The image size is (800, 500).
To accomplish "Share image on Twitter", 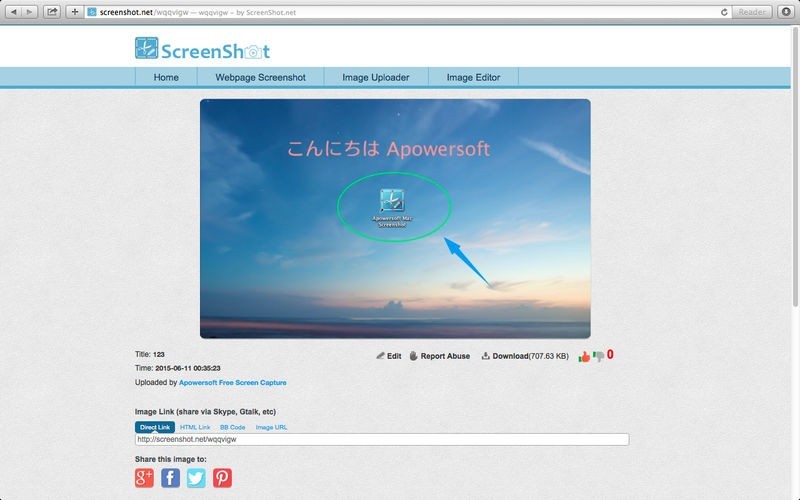I will (196, 478).
